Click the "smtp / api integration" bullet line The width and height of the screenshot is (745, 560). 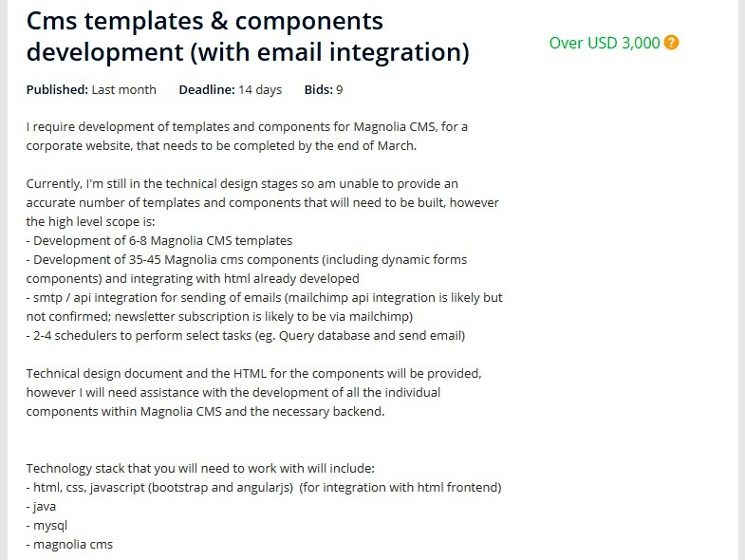pos(265,307)
